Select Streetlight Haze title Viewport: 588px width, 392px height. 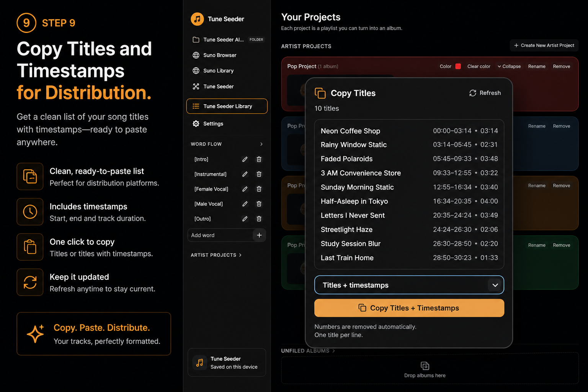[x=346, y=230]
